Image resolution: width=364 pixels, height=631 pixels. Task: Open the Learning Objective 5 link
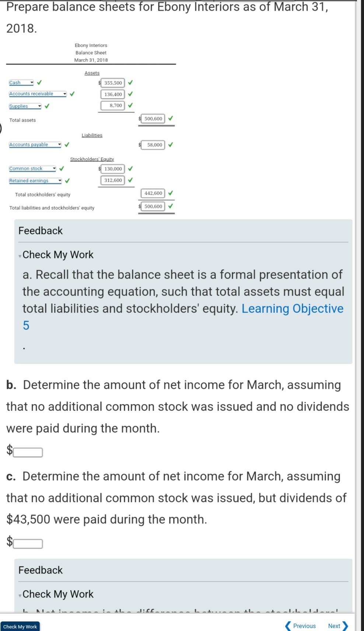(292, 308)
